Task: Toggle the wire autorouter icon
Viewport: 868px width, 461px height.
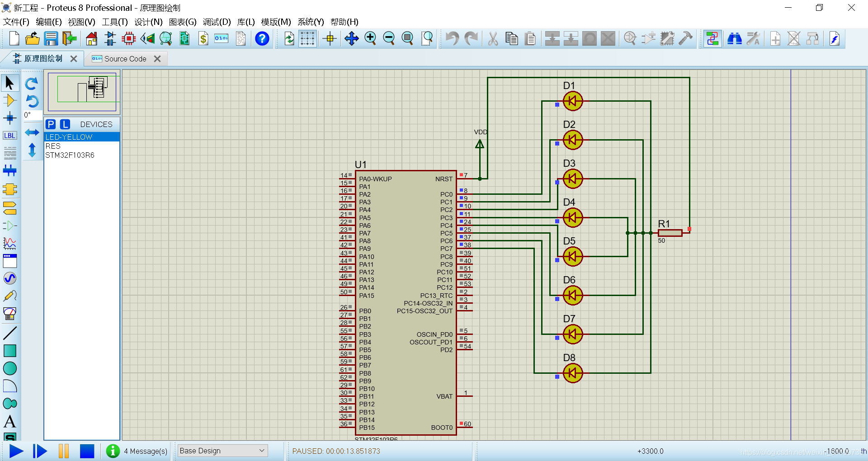Action: [x=712, y=39]
